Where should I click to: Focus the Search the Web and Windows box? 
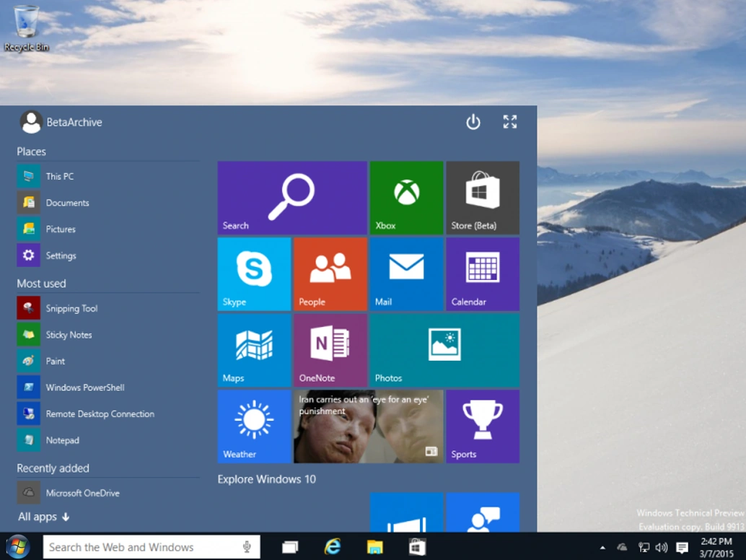click(152, 547)
